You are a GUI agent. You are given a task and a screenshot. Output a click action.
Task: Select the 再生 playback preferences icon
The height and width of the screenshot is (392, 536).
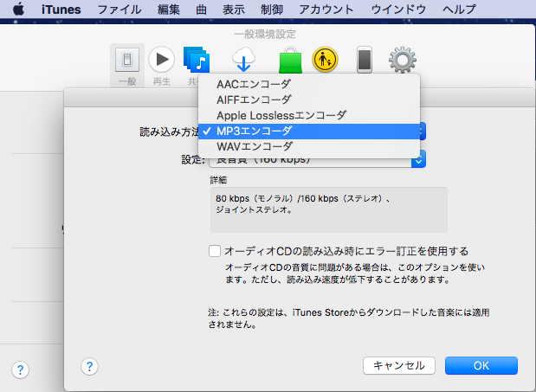(x=161, y=65)
